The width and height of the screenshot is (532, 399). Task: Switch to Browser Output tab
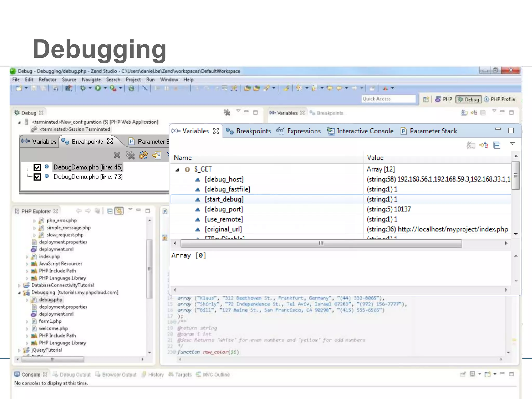[x=116, y=375]
